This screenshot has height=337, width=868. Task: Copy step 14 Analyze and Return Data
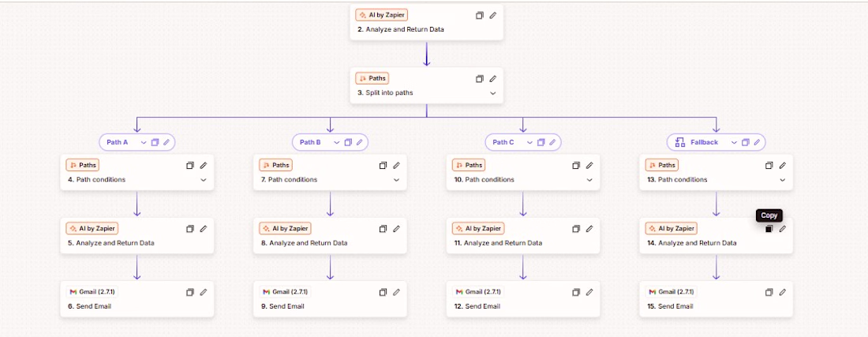pyautogui.click(x=769, y=229)
